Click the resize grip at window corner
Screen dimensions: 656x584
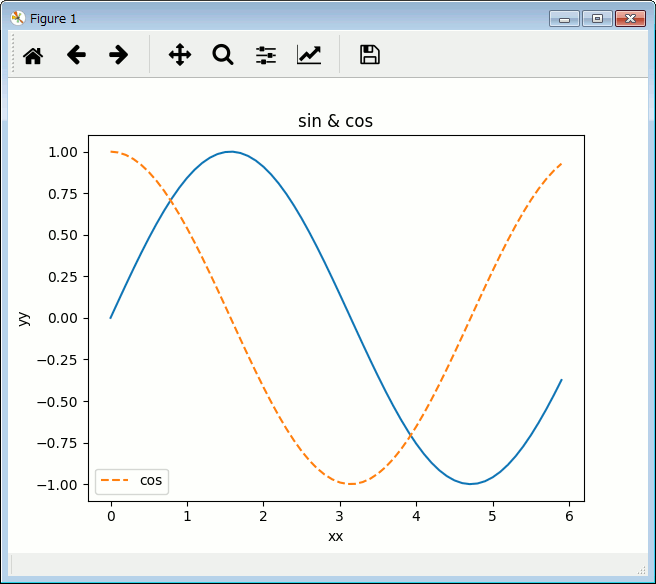click(642, 570)
